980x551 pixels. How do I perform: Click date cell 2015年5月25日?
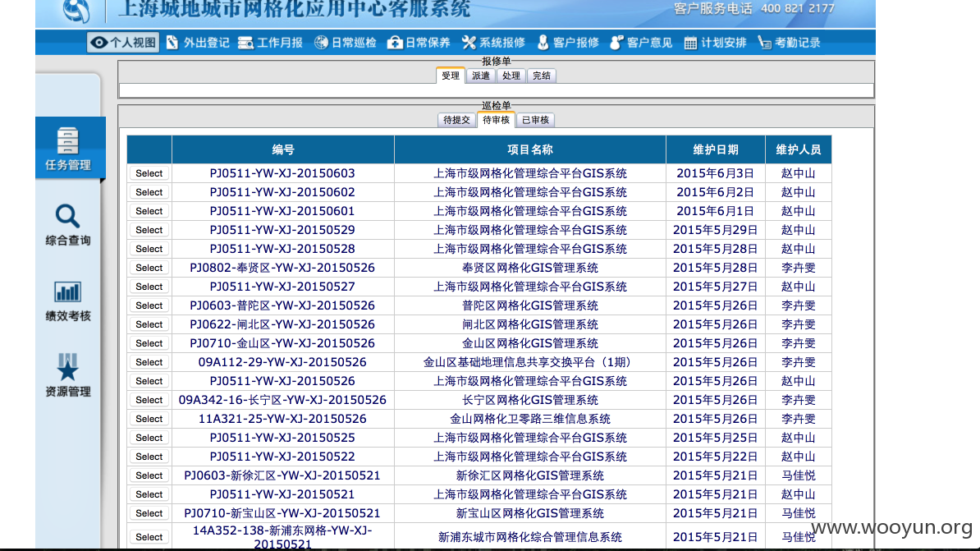pos(716,438)
